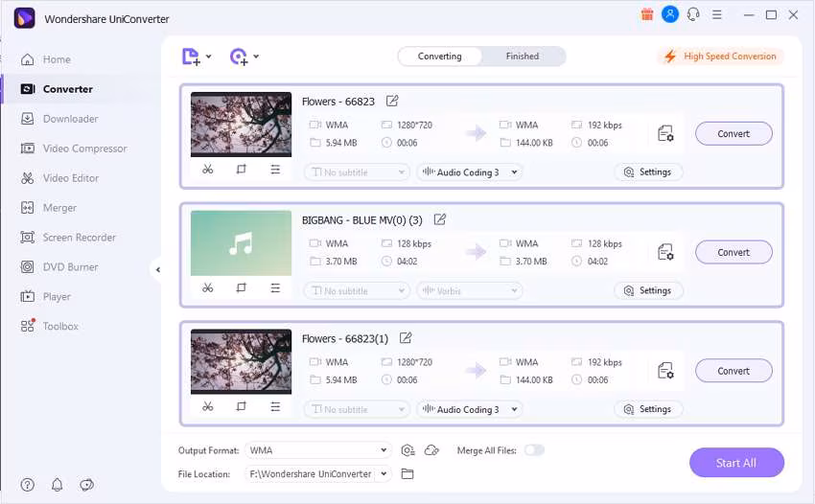
Task: Expand the disc-add dropdown arrow
Action: pyautogui.click(x=256, y=57)
